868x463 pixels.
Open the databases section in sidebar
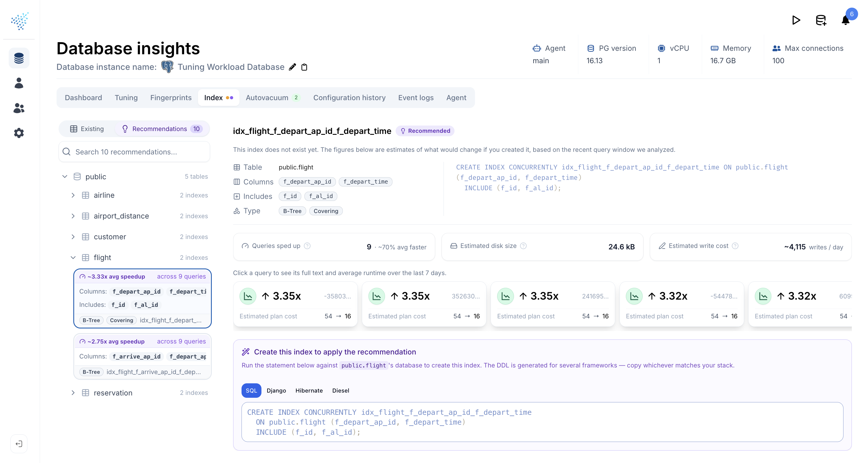tap(19, 58)
